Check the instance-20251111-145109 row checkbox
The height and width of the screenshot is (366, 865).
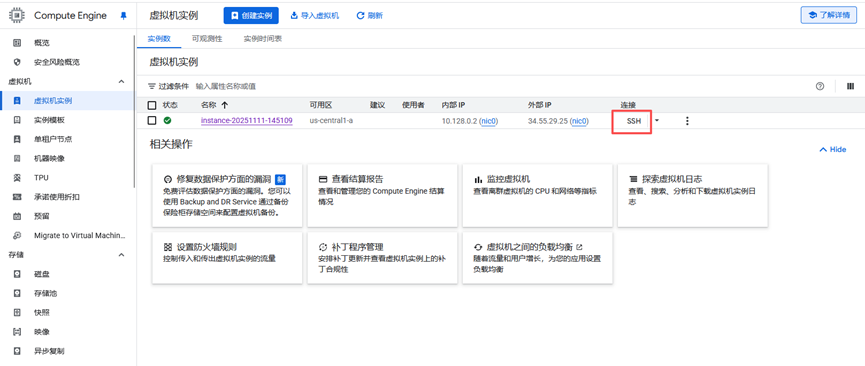click(x=152, y=120)
